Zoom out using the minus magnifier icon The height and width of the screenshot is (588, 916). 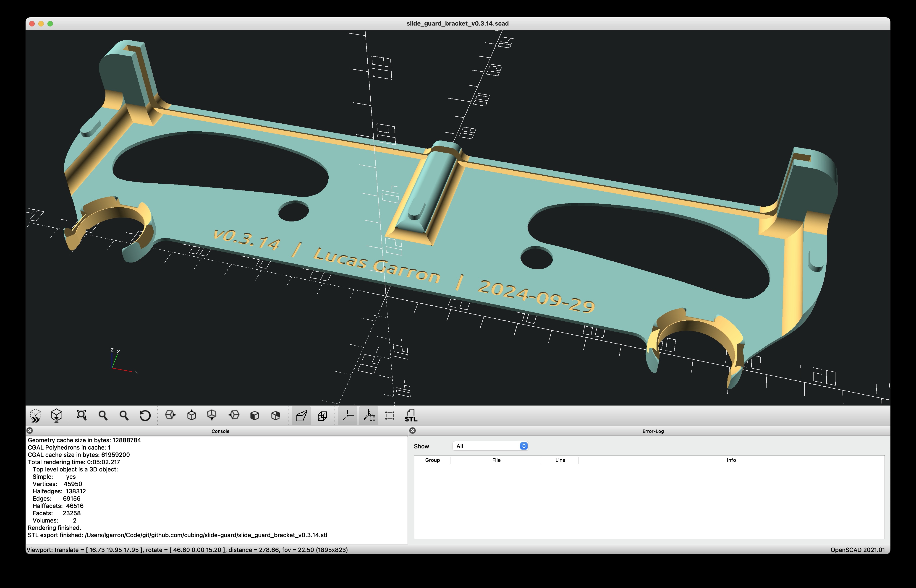click(124, 415)
